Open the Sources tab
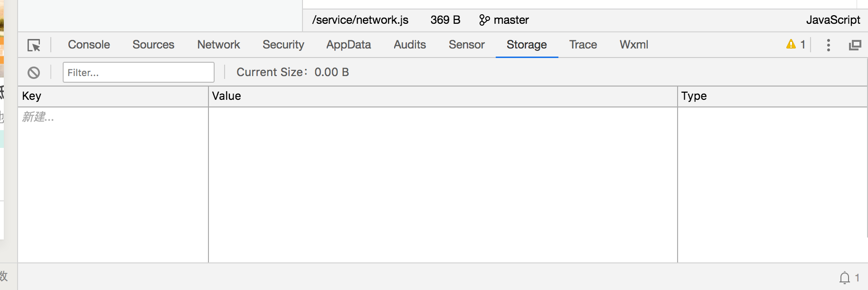 153,45
